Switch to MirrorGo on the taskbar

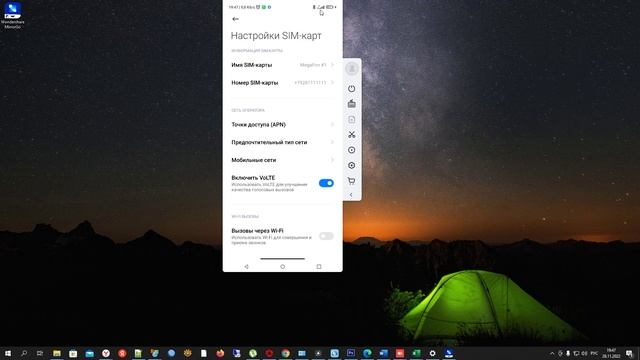(x=449, y=353)
